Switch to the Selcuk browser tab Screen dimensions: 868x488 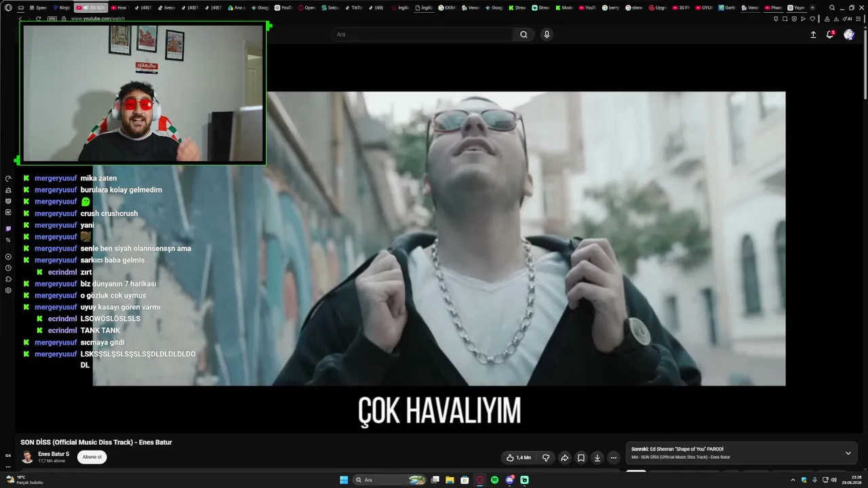330,7
